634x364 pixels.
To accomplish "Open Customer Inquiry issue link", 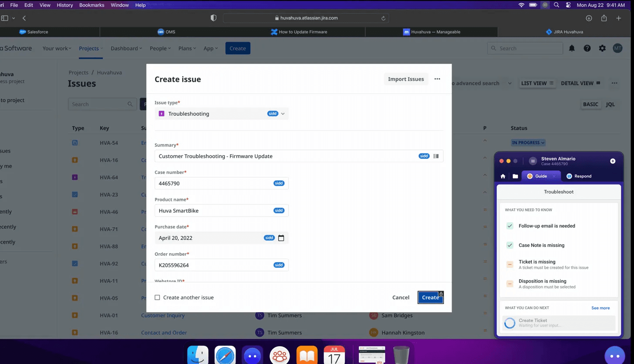I will tap(163, 315).
